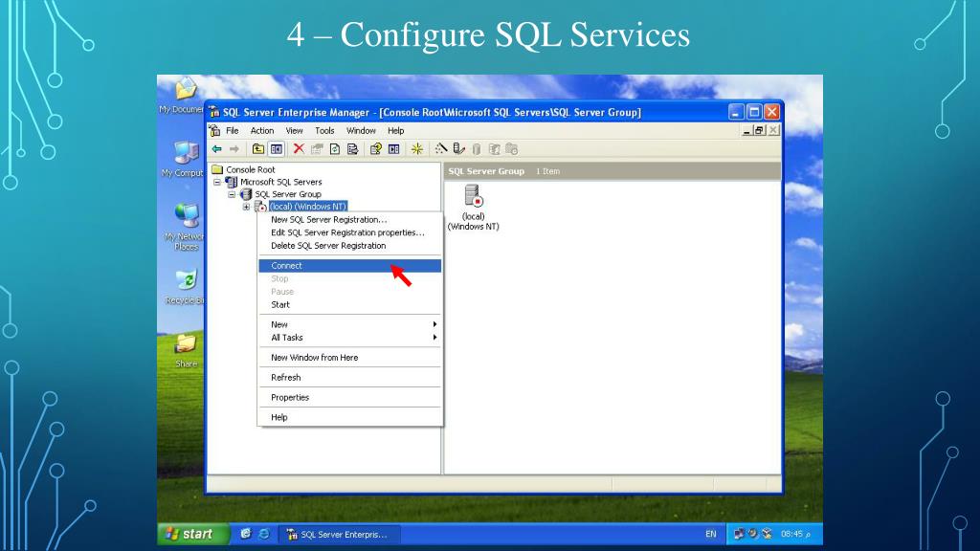Viewport: 980px width, 551px height.
Task: Click the Refresh page icon in the toolbar
Action: [x=335, y=148]
